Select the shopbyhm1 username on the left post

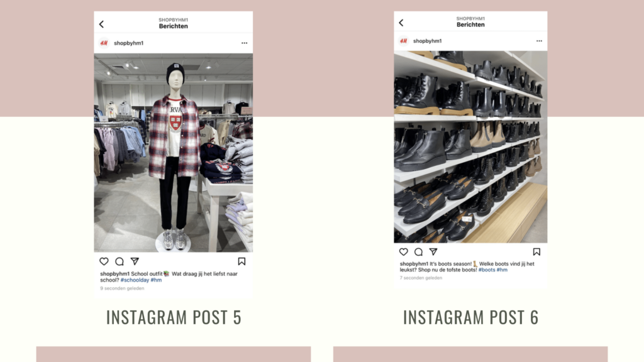click(x=128, y=43)
